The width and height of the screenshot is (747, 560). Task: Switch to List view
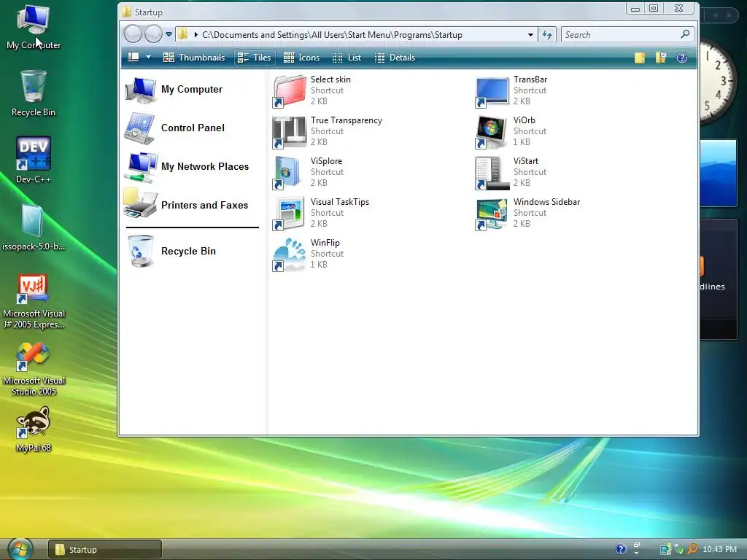click(x=347, y=58)
